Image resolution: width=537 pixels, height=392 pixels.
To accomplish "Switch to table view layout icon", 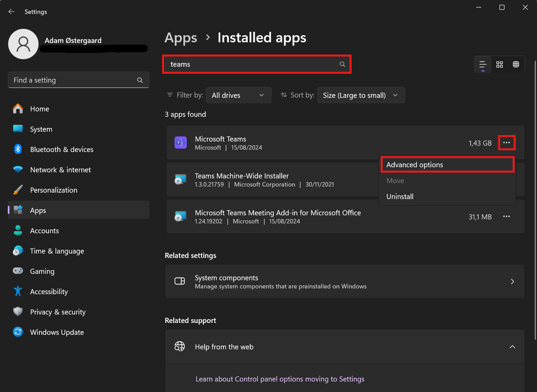I will [x=516, y=64].
